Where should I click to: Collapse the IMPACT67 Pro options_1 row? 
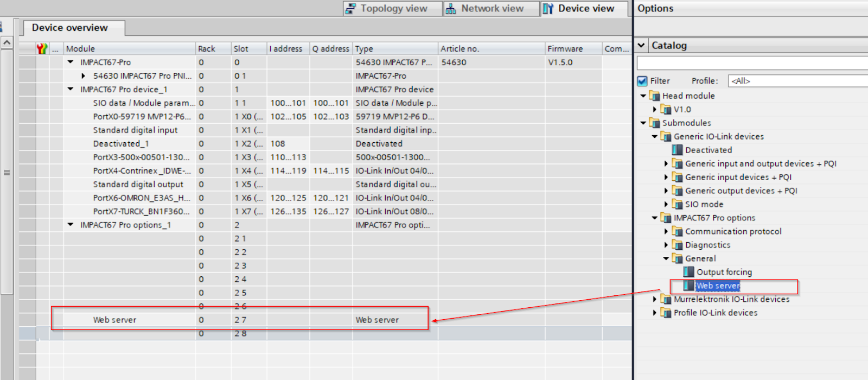(71, 225)
